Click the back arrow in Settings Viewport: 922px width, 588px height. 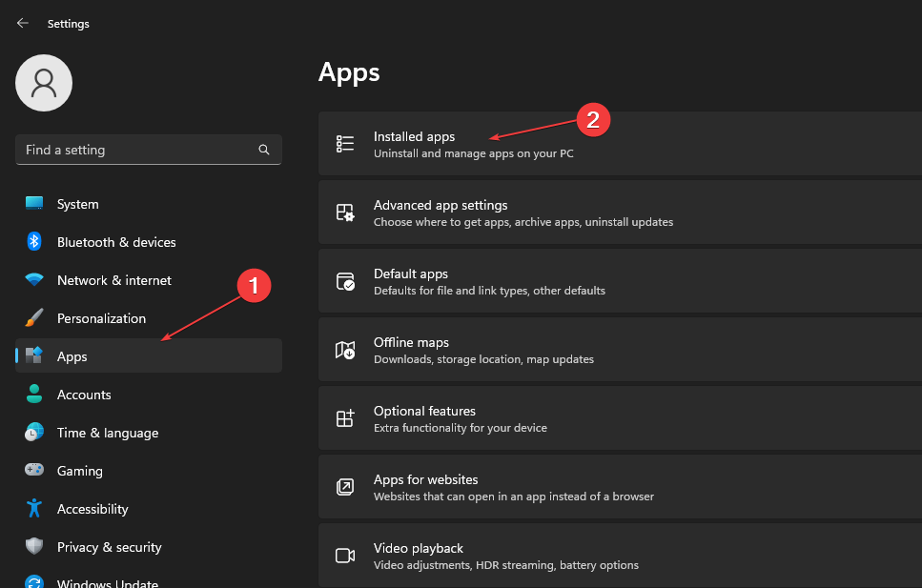22,23
